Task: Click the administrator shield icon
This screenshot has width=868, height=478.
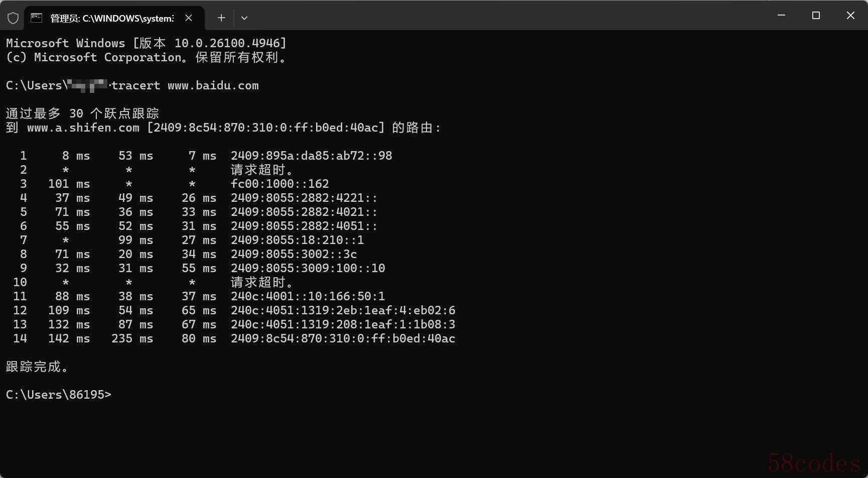Action: click(13, 19)
